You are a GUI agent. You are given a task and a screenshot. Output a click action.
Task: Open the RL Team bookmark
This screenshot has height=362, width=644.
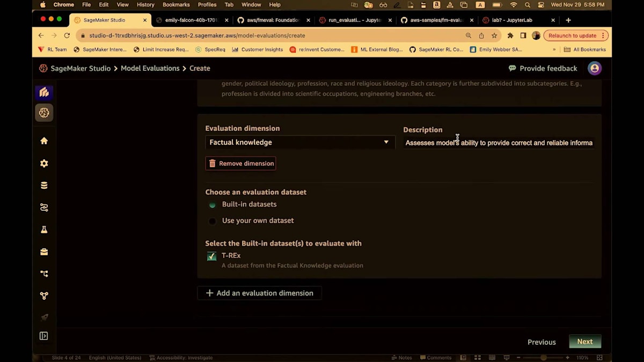52,49
